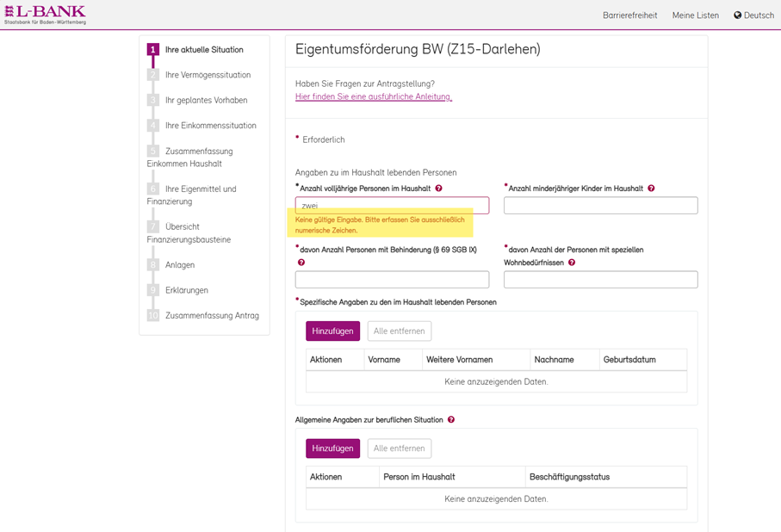Select Ihre Einkommenssituation step in sidebar

[210, 126]
